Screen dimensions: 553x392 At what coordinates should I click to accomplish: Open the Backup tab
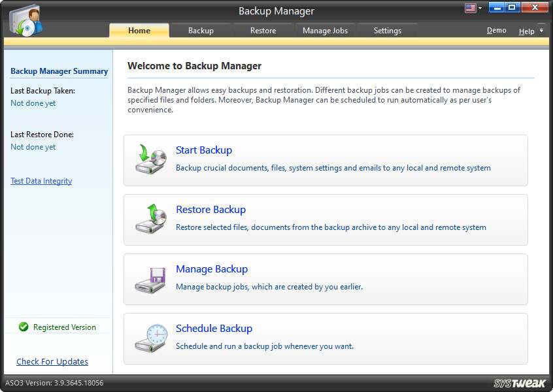[x=201, y=31]
